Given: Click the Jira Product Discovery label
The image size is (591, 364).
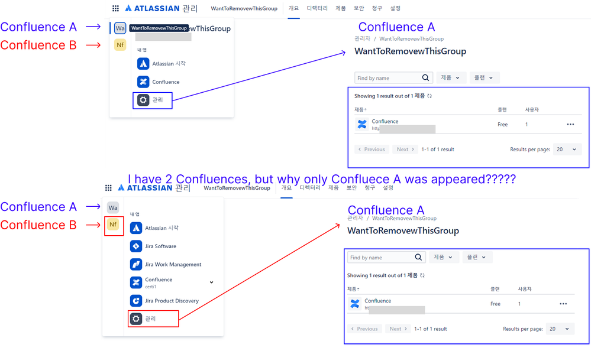Looking at the screenshot, I should pyautogui.click(x=172, y=301).
